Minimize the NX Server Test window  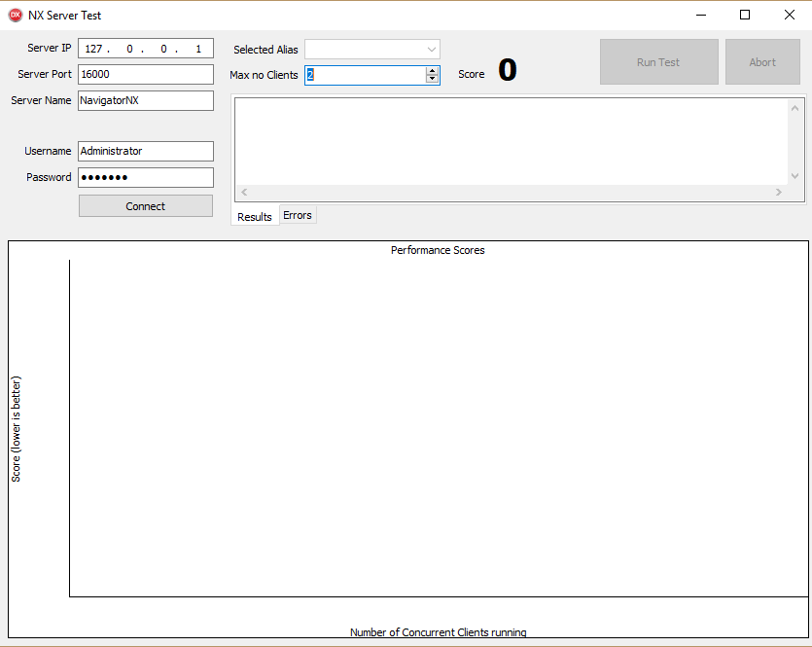(x=701, y=15)
